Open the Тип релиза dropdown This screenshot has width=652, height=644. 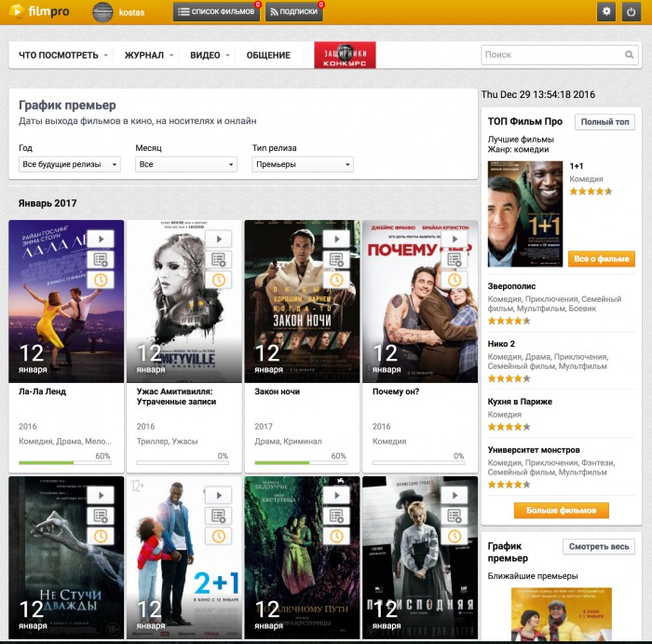(303, 164)
